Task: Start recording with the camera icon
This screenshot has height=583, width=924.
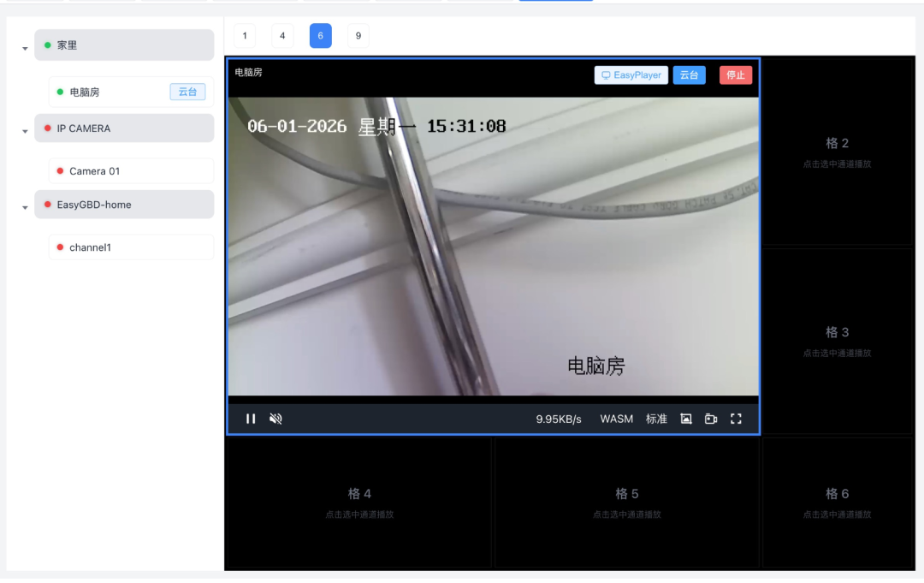Action: (711, 419)
